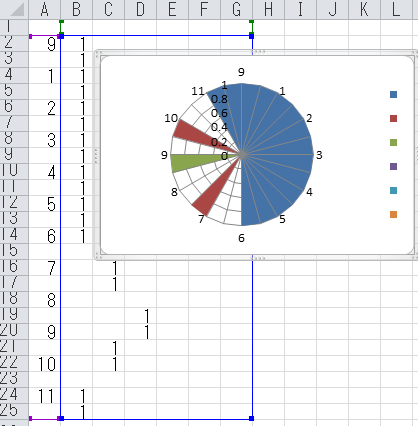Select column K header

coord(364,9)
